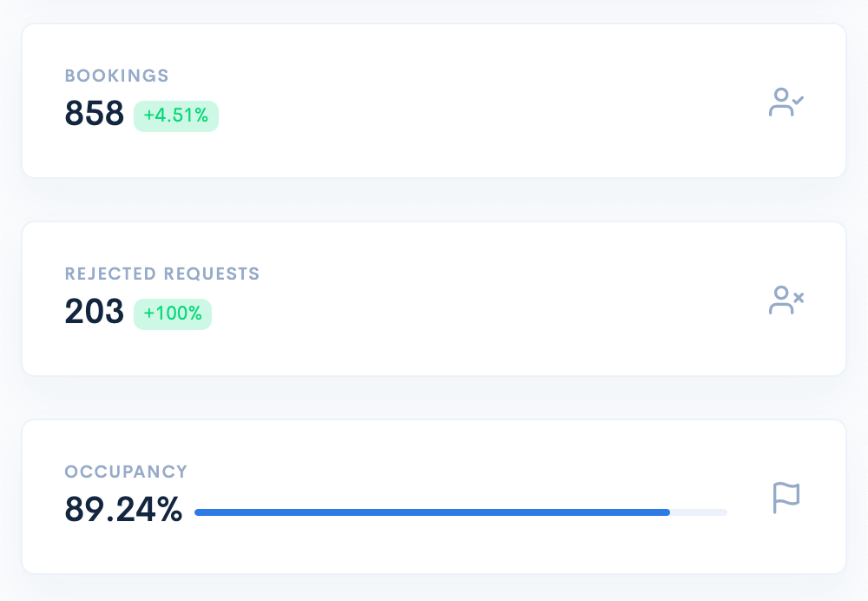
Task: Expand the Bookings card for more detail
Action: [x=434, y=100]
